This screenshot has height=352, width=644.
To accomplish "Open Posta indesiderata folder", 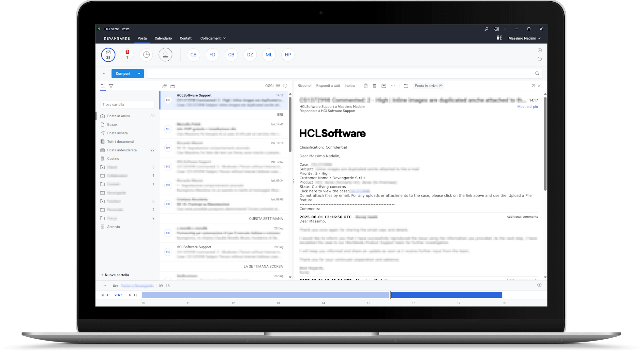I will coord(127,150).
